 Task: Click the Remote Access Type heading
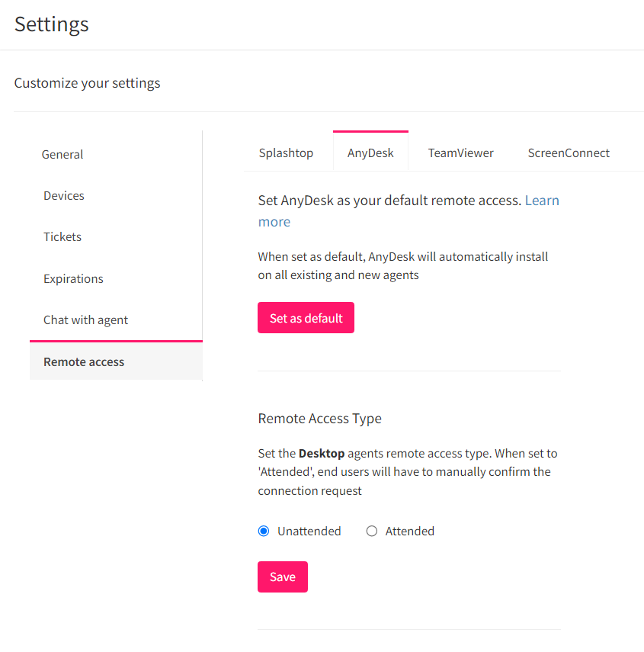[x=319, y=419]
